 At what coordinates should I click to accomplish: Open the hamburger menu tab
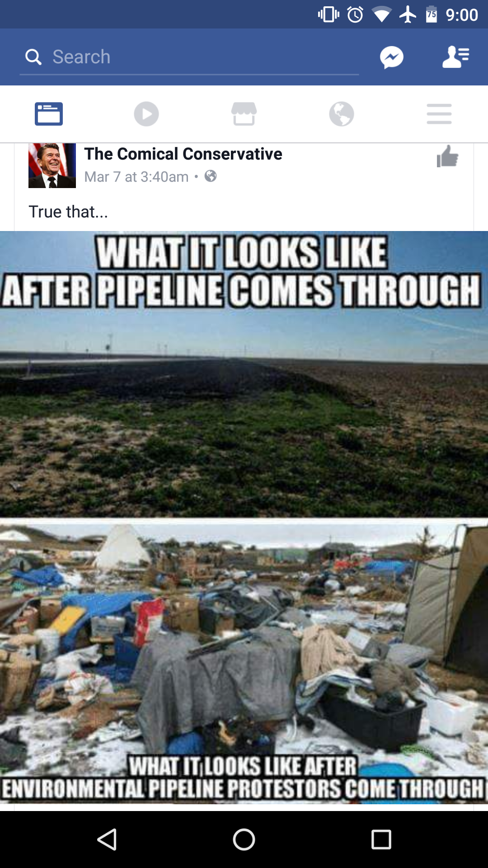point(439,114)
